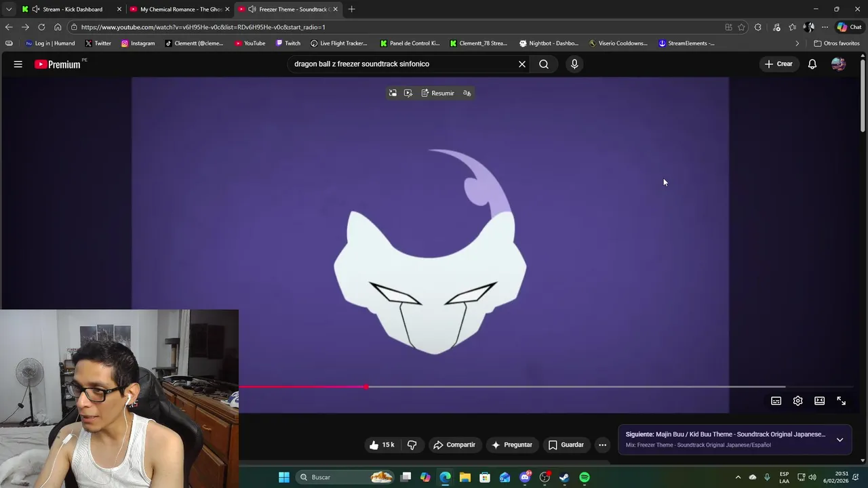
Task: Switch to theater mode view
Action: (x=819, y=401)
